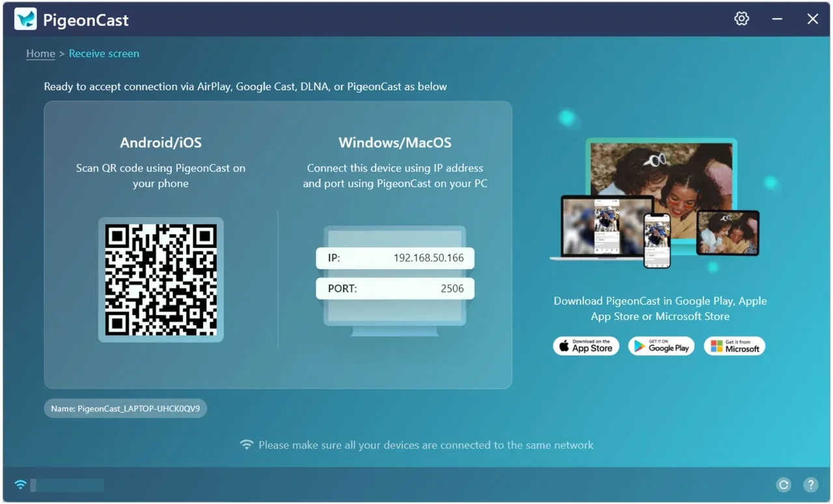Image resolution: width=833 pixels, height=504 pixels.
Task: Click the IP address field
Action: tap(395, 258)
